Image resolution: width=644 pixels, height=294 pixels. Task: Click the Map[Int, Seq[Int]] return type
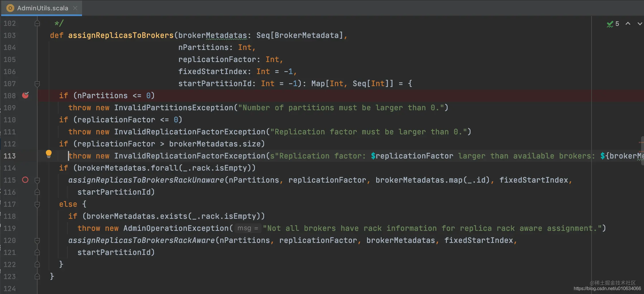click(x=352, y=84)
